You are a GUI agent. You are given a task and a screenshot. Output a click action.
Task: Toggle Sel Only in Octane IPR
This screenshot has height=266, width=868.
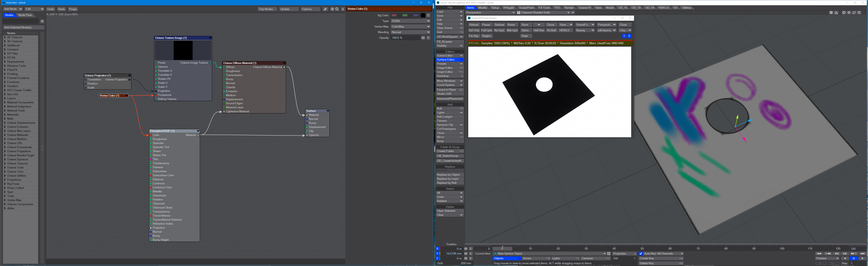click(x=474, y=30)
